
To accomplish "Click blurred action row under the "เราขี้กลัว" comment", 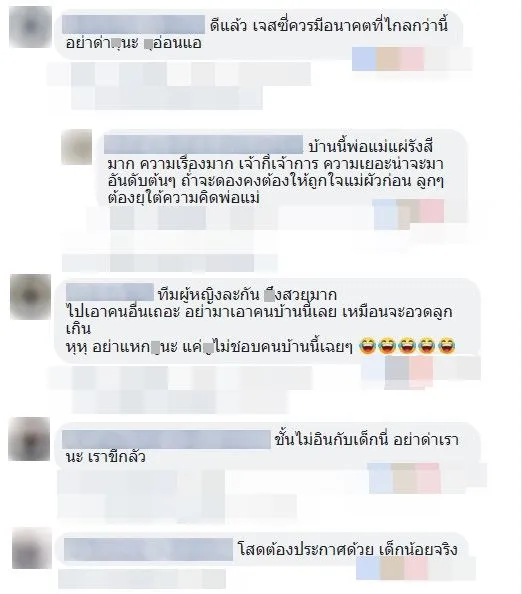I will click(177, 497).
